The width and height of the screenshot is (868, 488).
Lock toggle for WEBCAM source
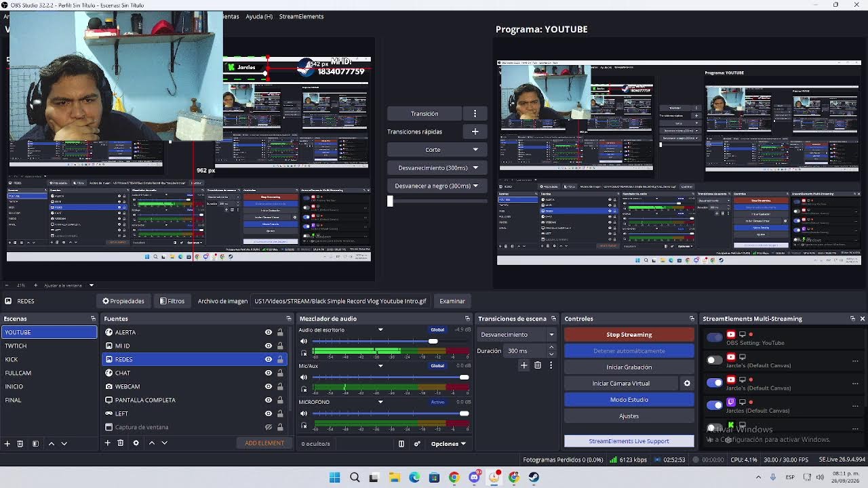[280, 386]
